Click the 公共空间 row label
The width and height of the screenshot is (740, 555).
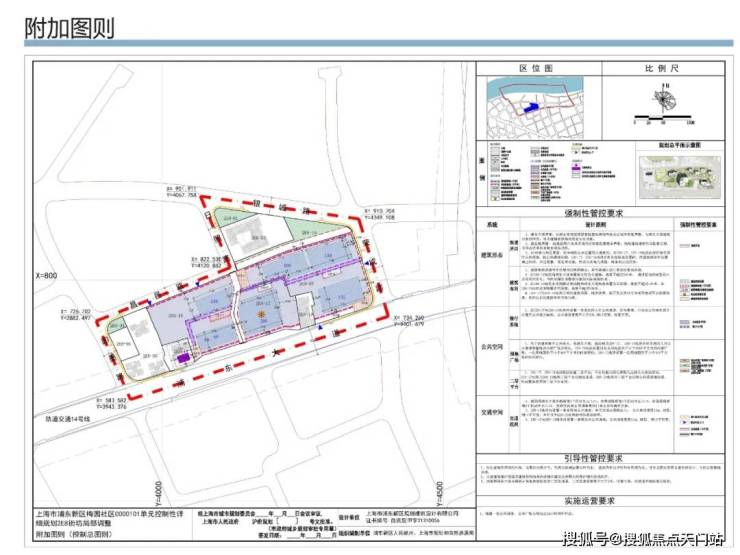click(x=492, y=347)
